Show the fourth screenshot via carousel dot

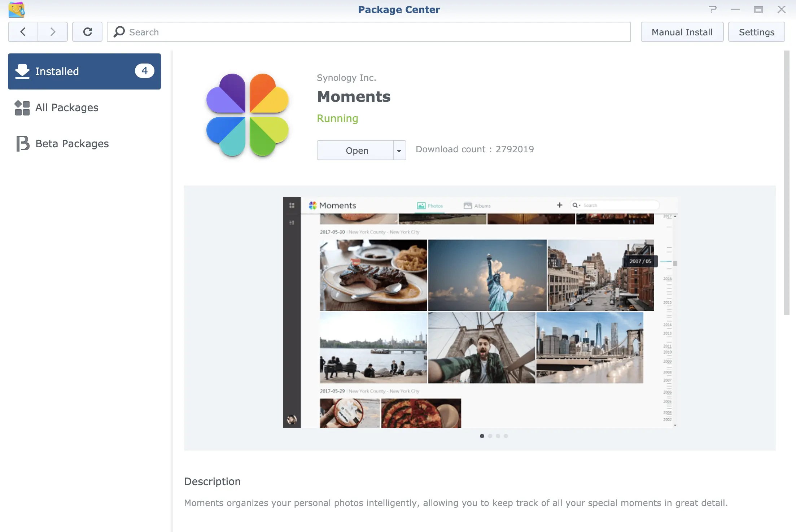click(x=506, y=436)
